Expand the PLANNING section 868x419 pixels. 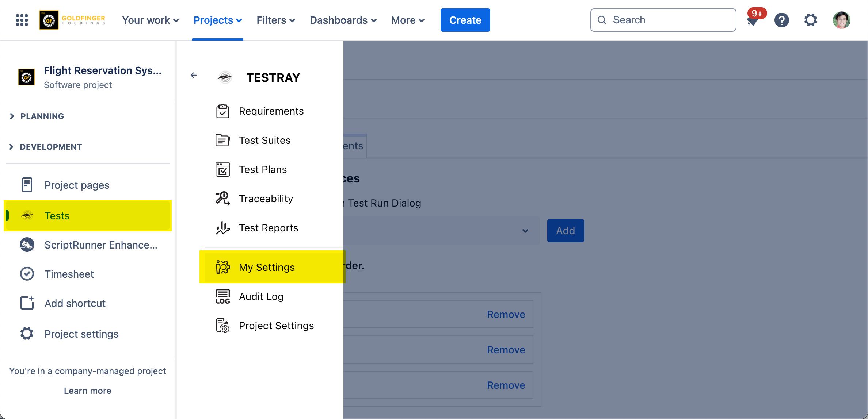42,116
